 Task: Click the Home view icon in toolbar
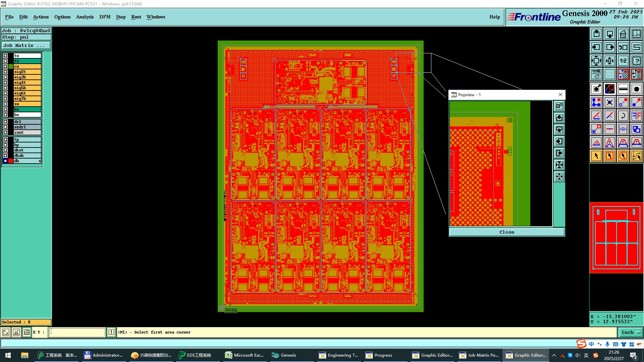623,34
